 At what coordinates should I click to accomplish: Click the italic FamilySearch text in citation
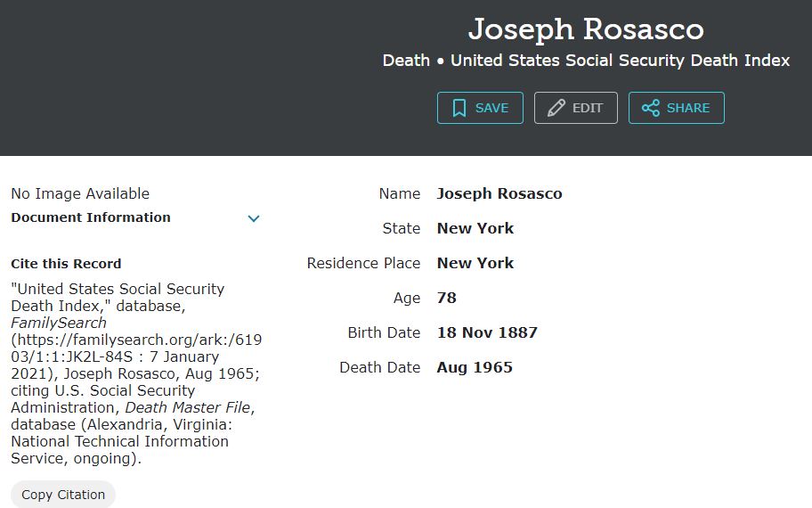coord(59,323)
